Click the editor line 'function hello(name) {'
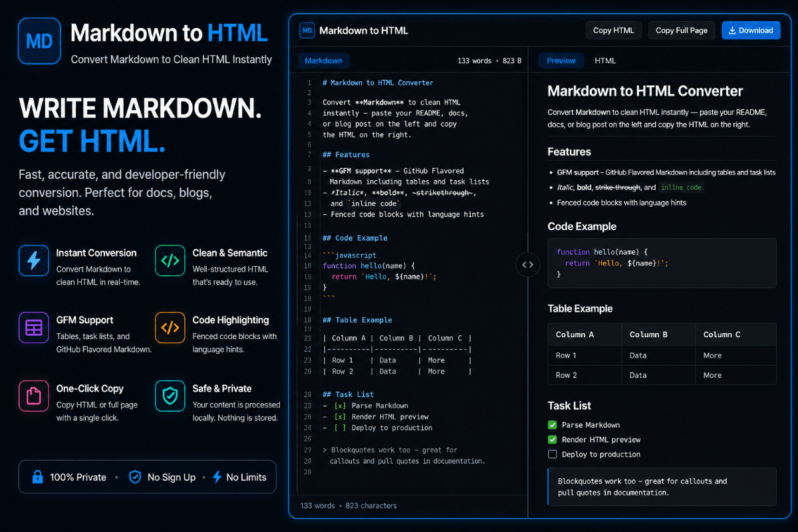The height and width of the screenshot is (532, 798). click(368, 266)
